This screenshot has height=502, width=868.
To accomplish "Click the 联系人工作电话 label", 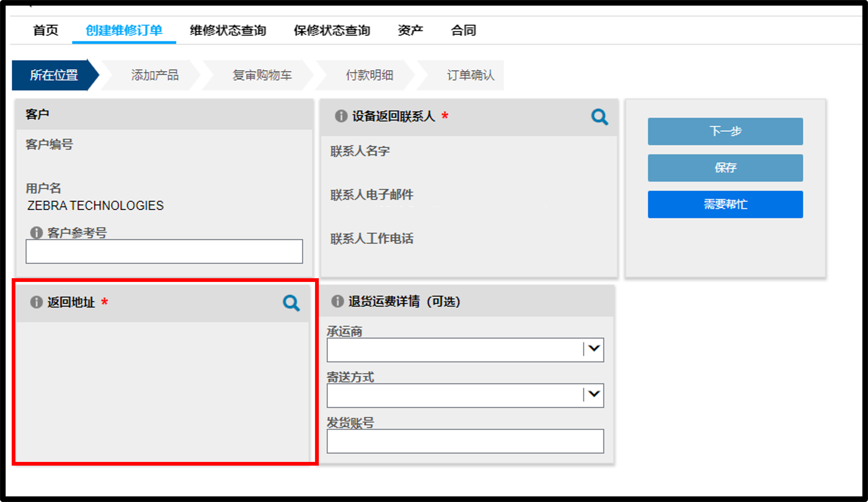I will tap(372, 238).
